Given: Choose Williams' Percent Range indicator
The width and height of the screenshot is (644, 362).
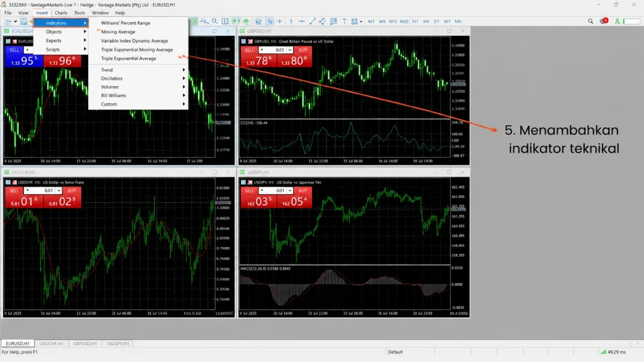Looking at the screenshot, I should point(138,23).
